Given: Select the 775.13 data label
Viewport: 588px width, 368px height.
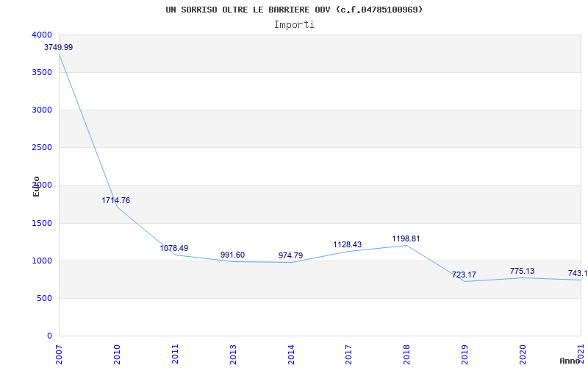Looking at the screenshot, I should [x=522, y=271].
